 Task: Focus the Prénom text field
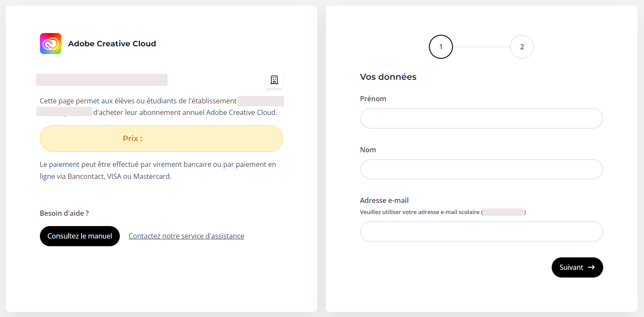coord(482,118)
